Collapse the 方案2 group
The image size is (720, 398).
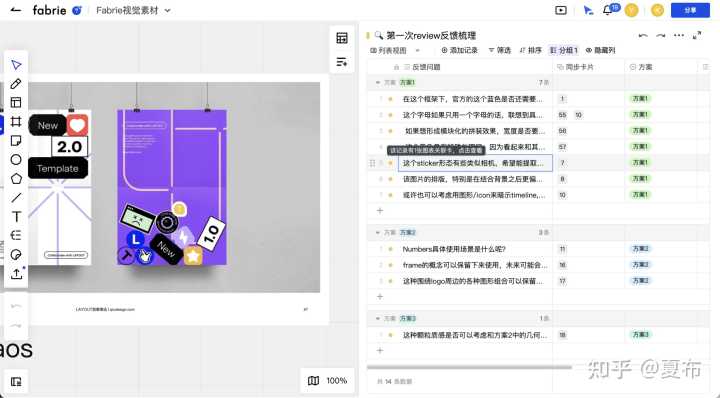click(378, 233)
